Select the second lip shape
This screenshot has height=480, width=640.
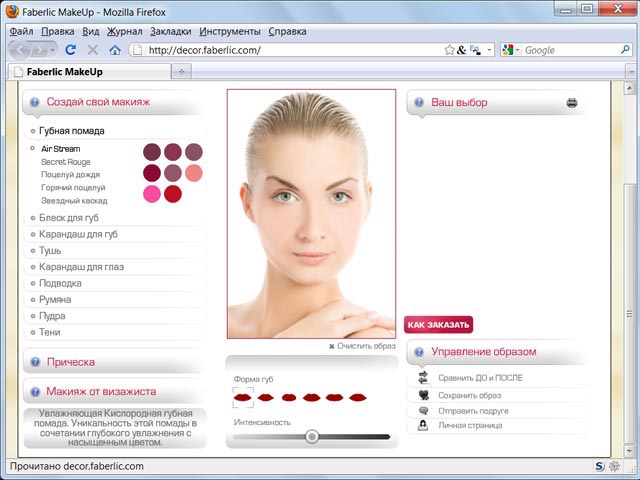[x=266, y=397]
